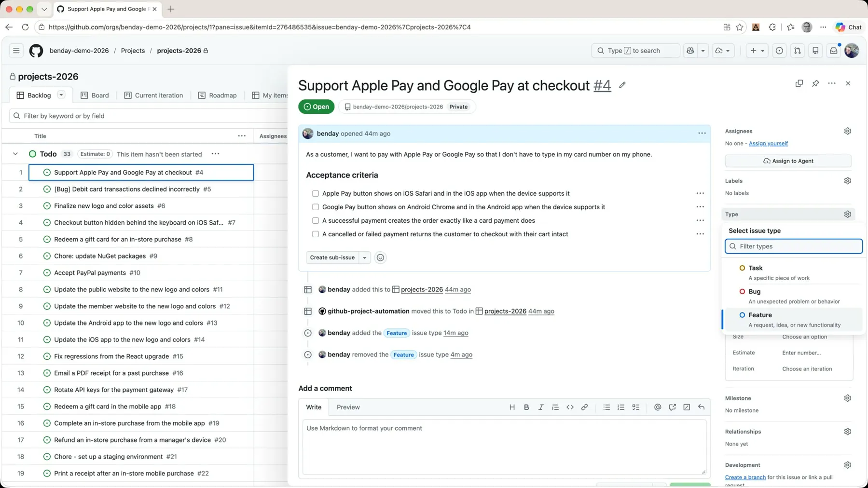
Task: Switch to the comment Preview tab
Action: point(348,407)
